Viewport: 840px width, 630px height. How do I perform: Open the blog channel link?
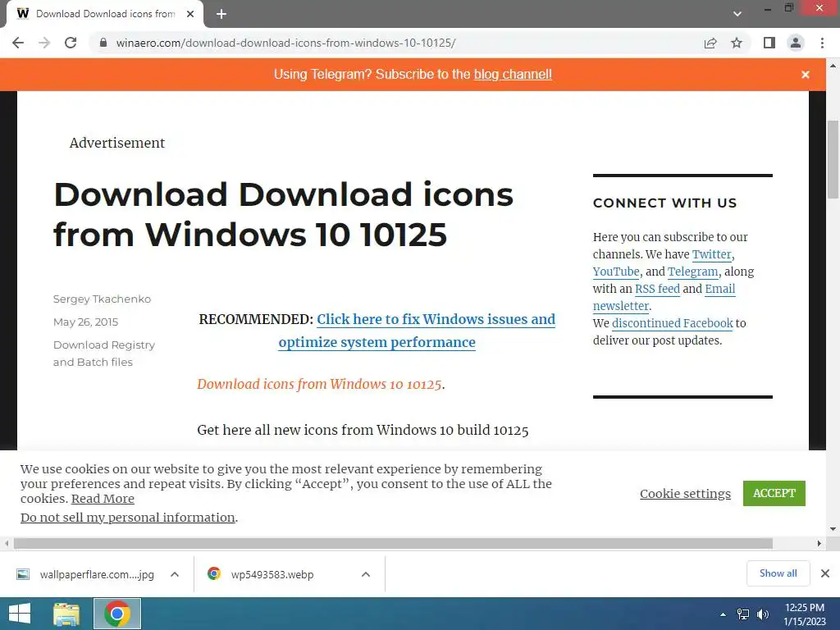click(513, 75)
